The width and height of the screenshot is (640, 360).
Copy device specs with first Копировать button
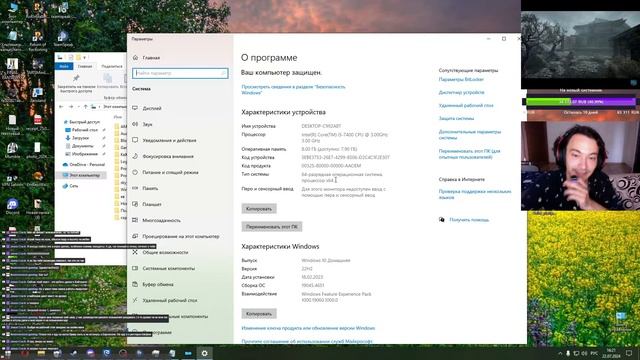coord(259,209)
